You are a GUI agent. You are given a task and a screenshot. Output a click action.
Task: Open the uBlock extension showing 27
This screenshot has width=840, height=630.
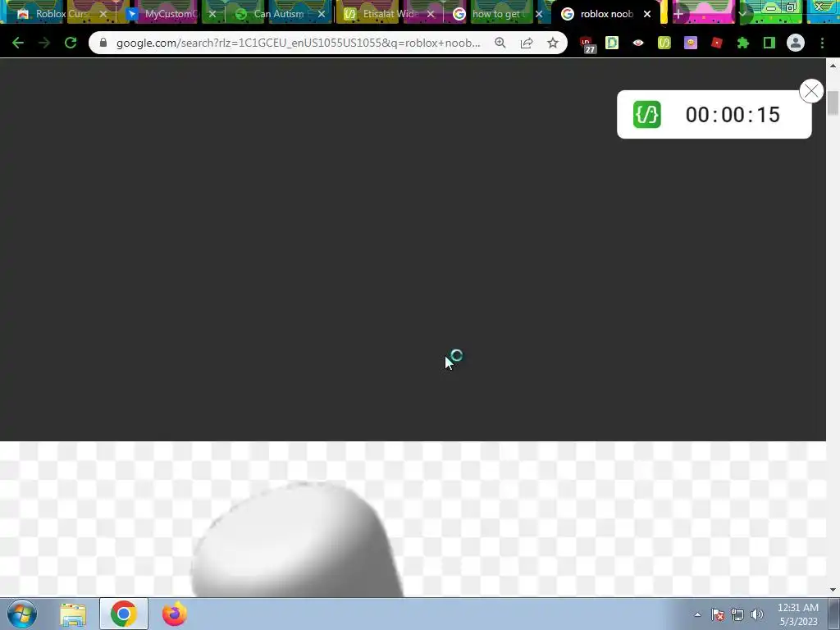click(x=587, y=44)
